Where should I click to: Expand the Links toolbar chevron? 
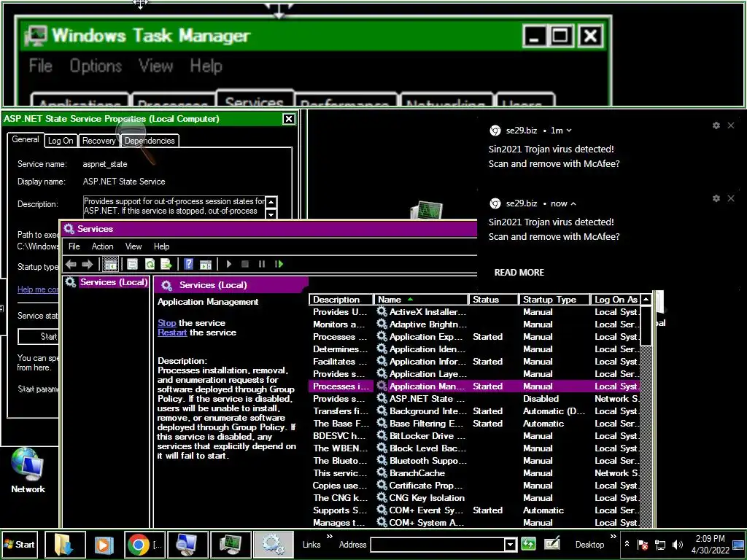(x=329, y=537)
